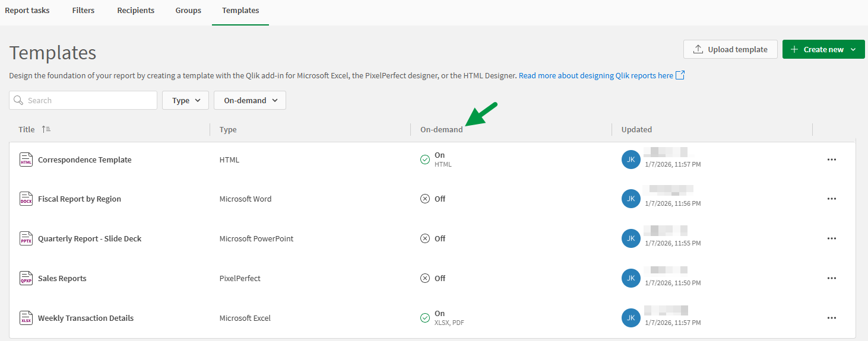Open more options for Correspondence Template row

click(831, 160)
